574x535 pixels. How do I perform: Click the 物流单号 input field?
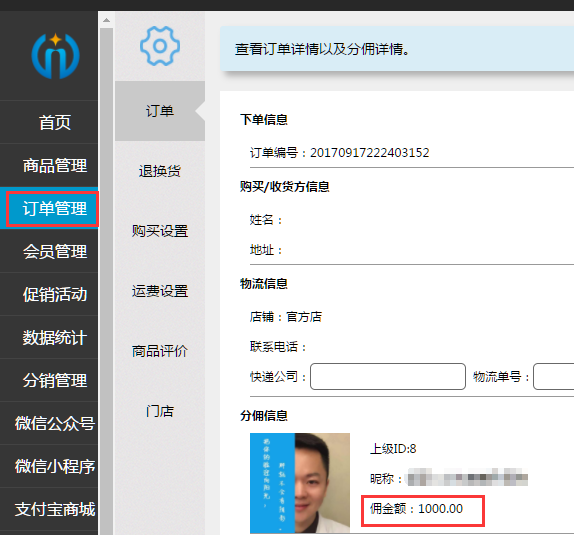pos(554,376)
